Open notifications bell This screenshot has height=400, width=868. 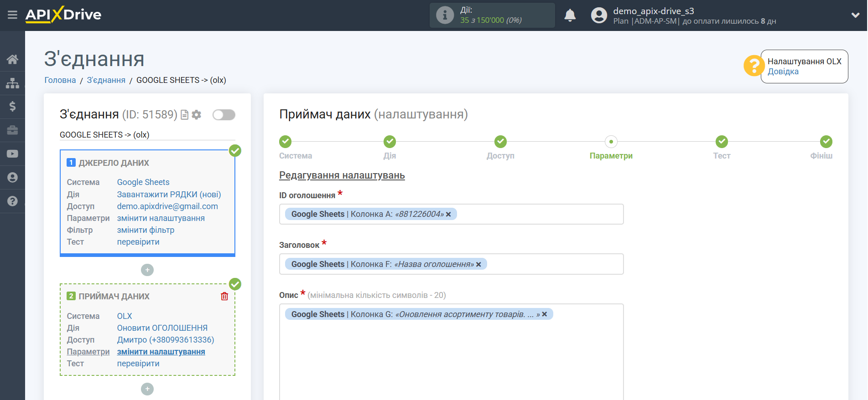coord(570,15)
